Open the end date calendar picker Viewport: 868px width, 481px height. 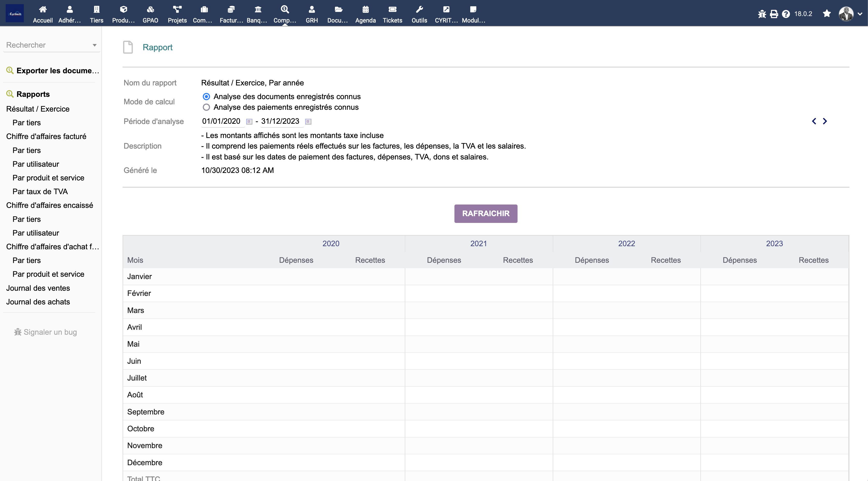coord(308,121)
